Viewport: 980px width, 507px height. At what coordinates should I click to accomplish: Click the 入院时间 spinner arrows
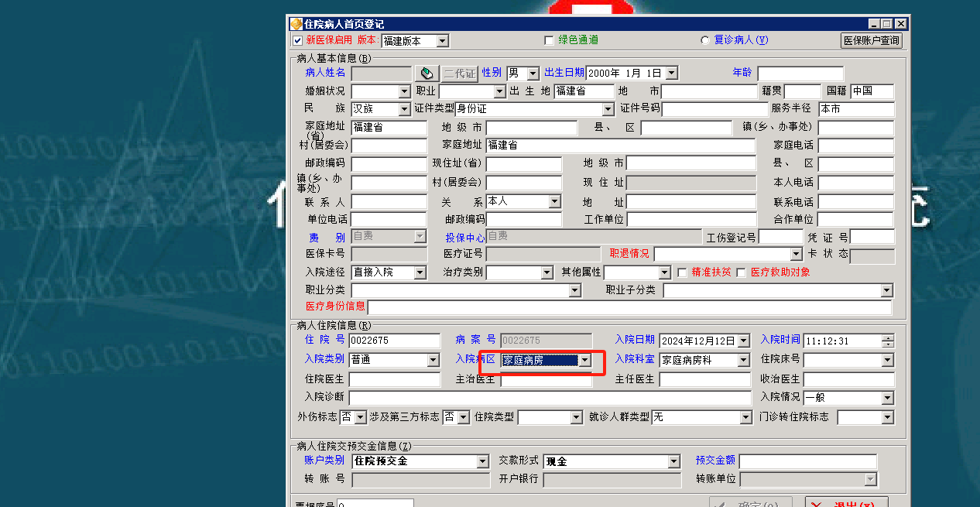(887, 341)
